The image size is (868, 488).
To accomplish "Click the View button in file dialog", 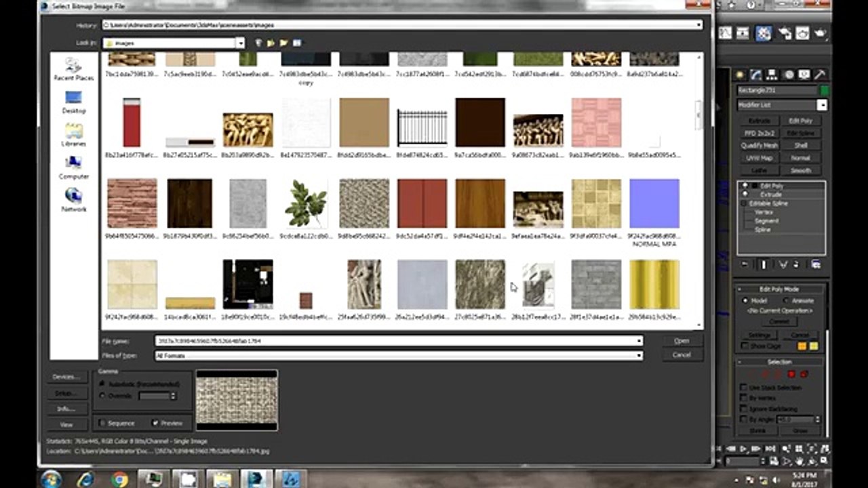I will 66,425.
